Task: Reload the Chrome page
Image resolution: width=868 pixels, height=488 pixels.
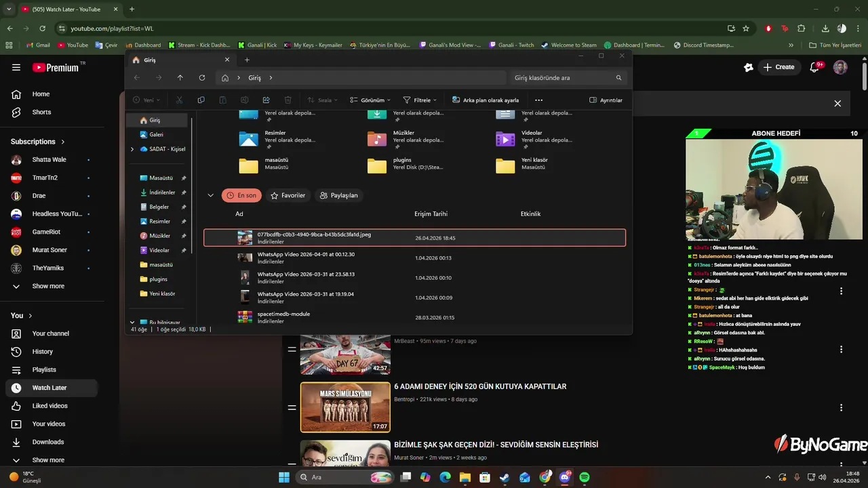Action: pos(43,28)
